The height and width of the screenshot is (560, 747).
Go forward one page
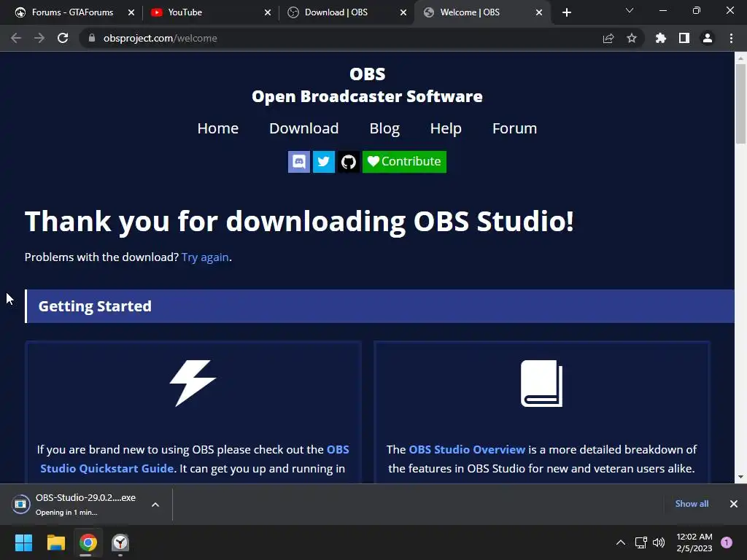tap(39, 38)
